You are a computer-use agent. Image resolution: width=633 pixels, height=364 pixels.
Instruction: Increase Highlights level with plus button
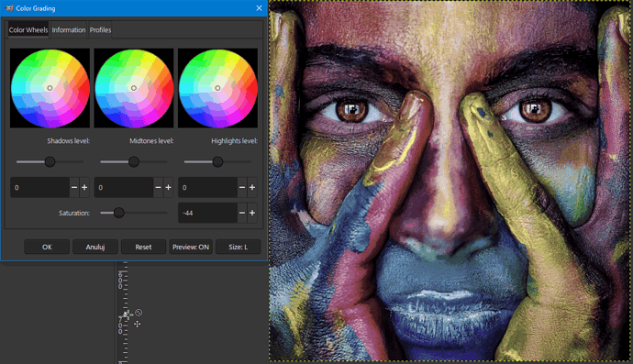[x=252, y=187]
